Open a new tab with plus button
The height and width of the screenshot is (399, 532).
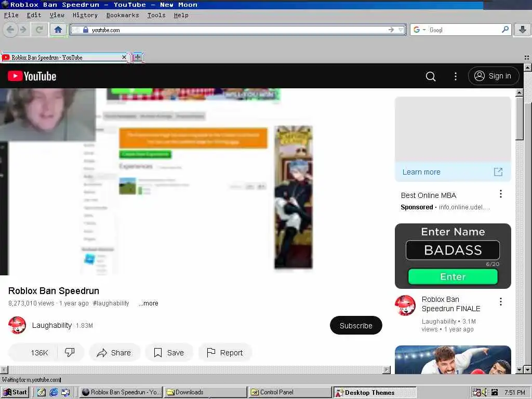tap(138, 57)
